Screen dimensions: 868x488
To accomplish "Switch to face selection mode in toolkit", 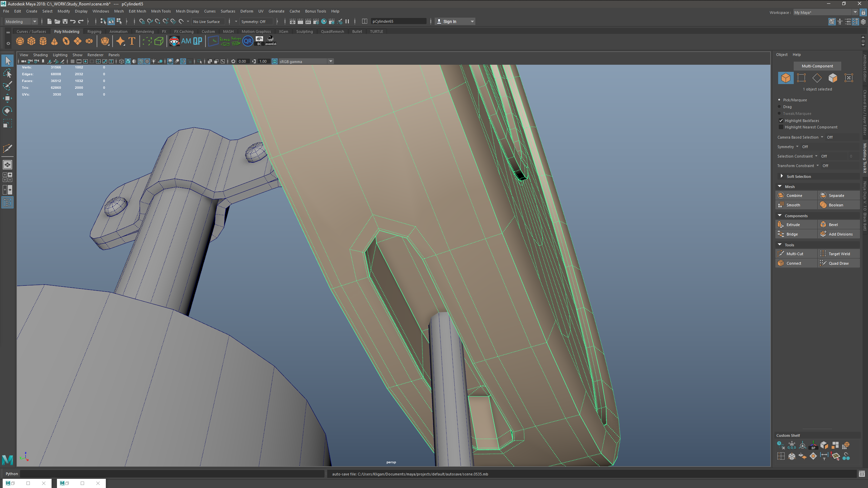I will tap(833, 78).
